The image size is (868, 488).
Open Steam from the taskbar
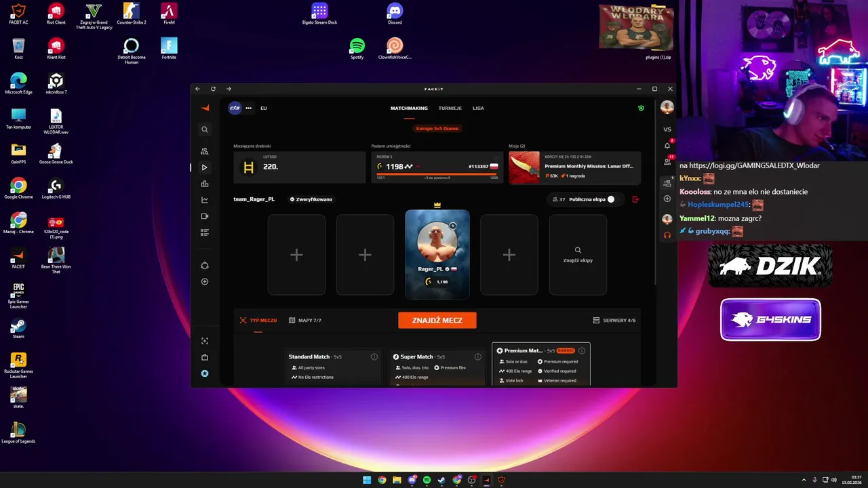click(x=441, y=480)
